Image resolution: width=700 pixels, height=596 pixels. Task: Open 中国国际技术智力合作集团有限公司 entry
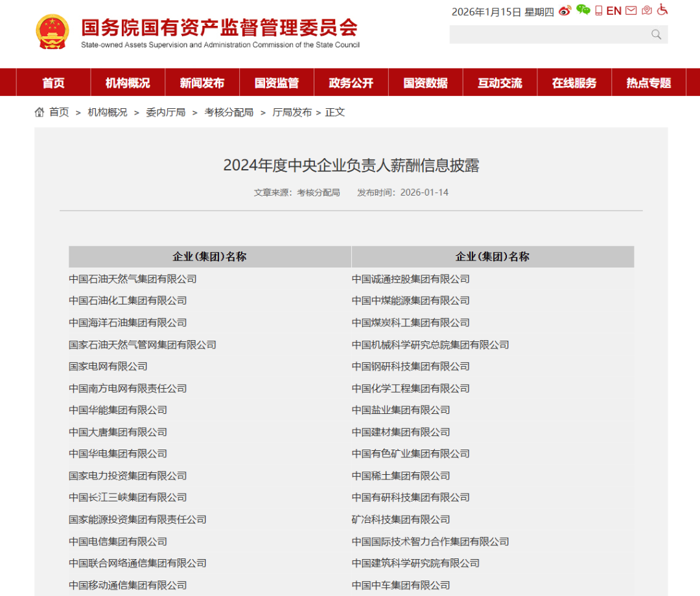click(430, 542)
